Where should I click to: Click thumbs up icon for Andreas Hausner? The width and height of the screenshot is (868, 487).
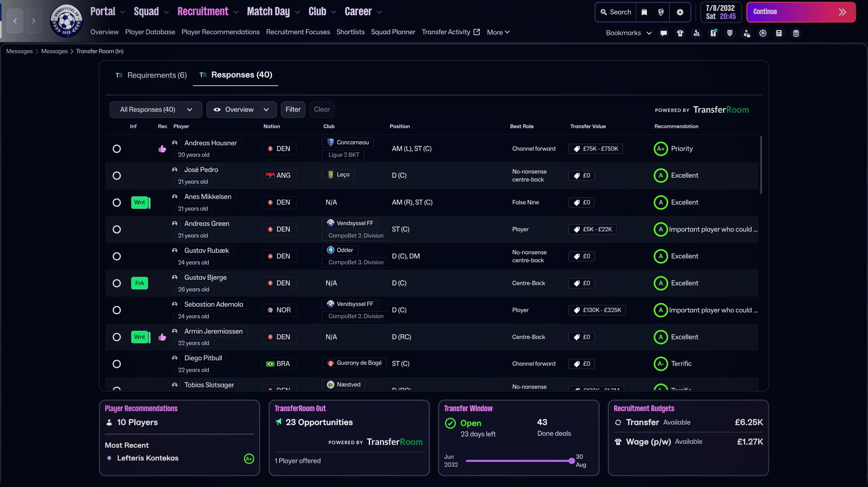pos(162,149)
